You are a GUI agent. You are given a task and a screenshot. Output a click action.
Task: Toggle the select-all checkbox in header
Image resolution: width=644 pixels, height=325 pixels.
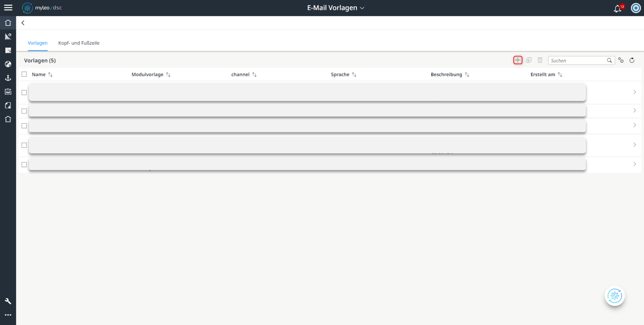24,74
